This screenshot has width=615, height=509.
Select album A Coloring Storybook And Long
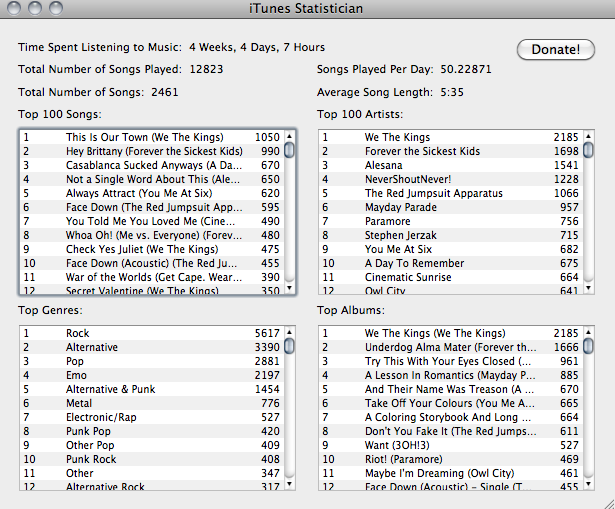[451, 418]
